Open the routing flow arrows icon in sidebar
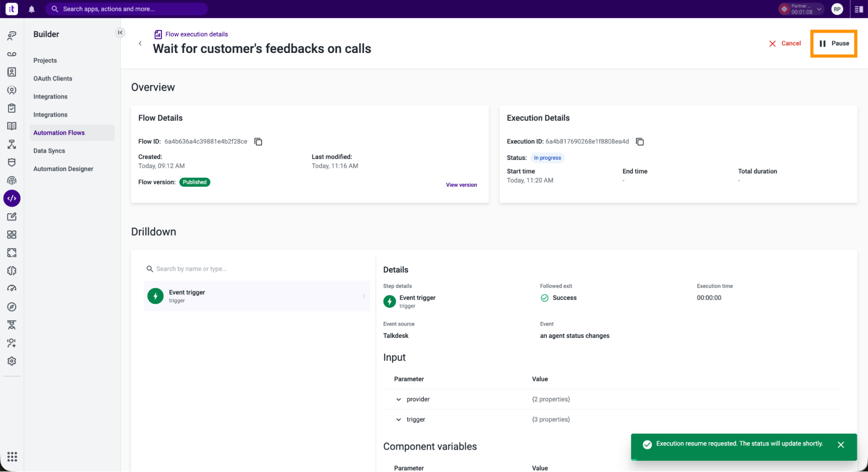 12,144
